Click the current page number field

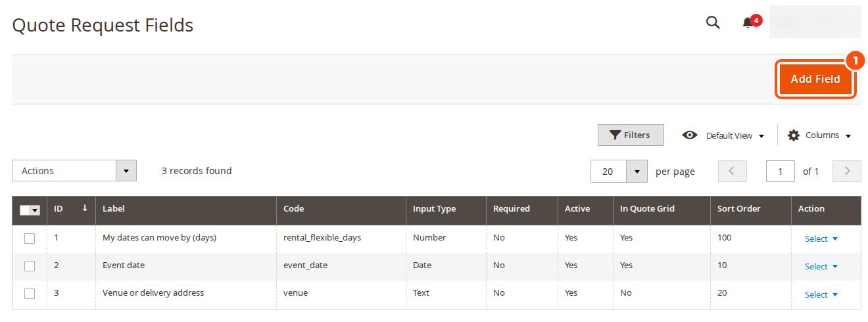tap(781, 171)
